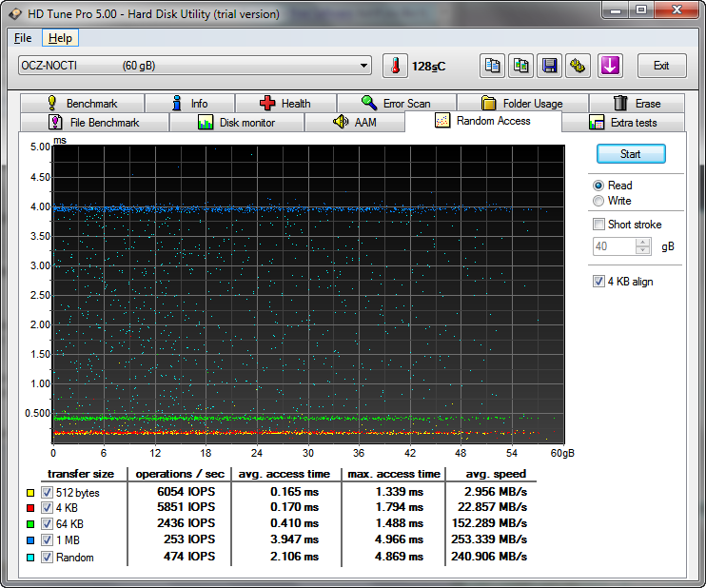Click the blue 1 MB color swatch
Image resolution: width=706 pixels, height=588 pixels.
pyautogui.click(x=30, y=540)
